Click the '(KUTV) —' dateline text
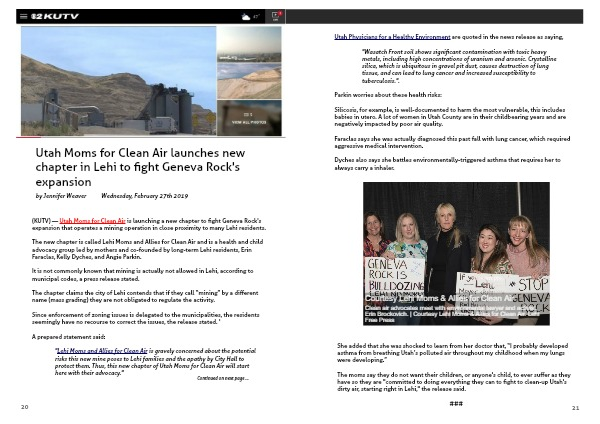The height and width of the screenshot is (424, 600). 45,221
